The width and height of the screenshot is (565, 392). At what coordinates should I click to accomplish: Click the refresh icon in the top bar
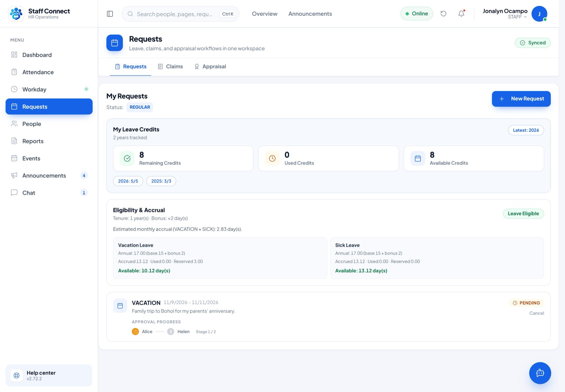(444, 14)
